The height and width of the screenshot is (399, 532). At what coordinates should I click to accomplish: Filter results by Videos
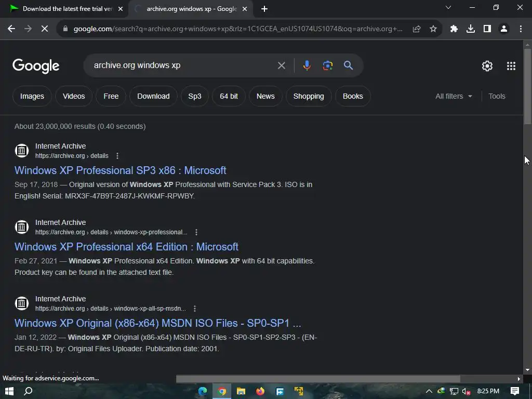[x=74, y=96]
